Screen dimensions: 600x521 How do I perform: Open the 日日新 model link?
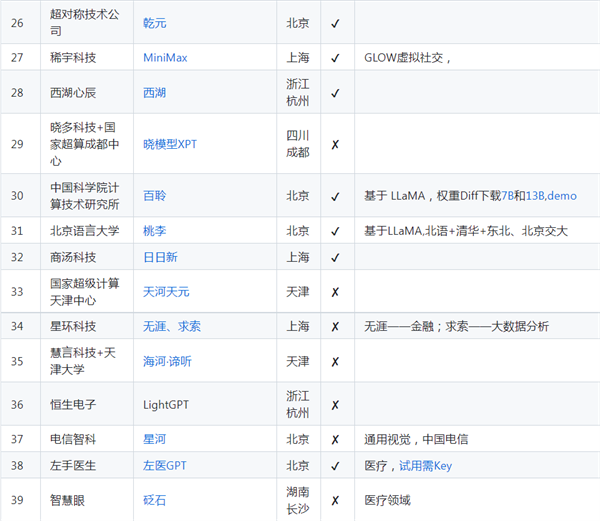(x=160, y=257)
